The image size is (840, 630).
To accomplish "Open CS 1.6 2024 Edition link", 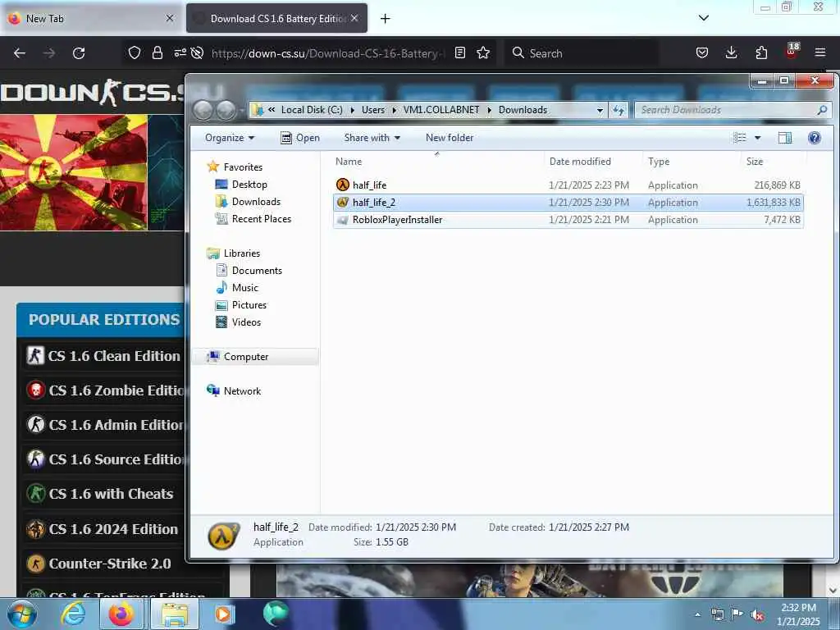I will coord(113,529).
